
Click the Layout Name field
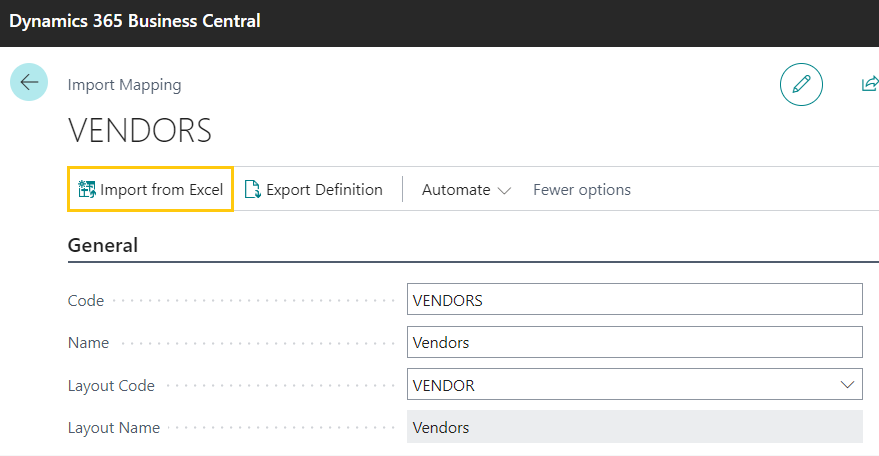pyautogui.click(x=635, y=427)
